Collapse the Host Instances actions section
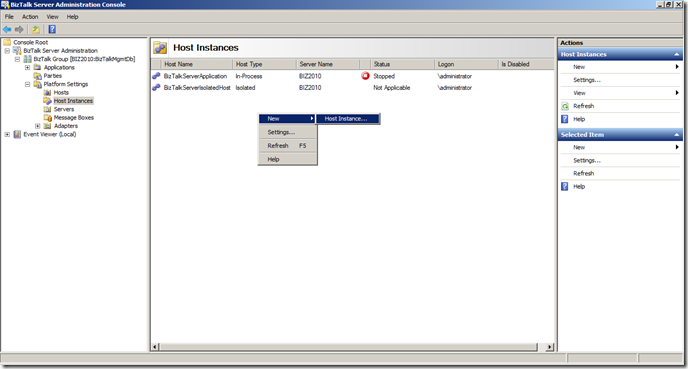The image size is (688, 369). (677, 54)
